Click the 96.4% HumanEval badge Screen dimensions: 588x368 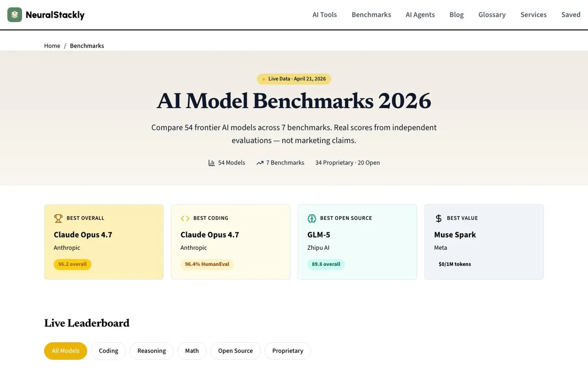[x=207, y=264]
